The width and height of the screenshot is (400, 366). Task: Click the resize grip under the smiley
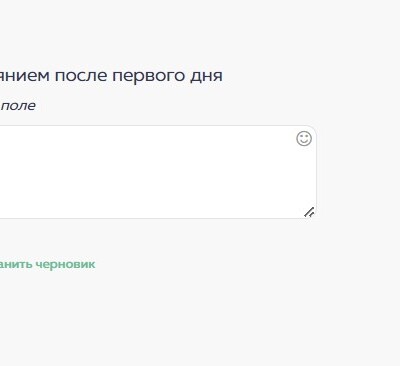point(309,212)
